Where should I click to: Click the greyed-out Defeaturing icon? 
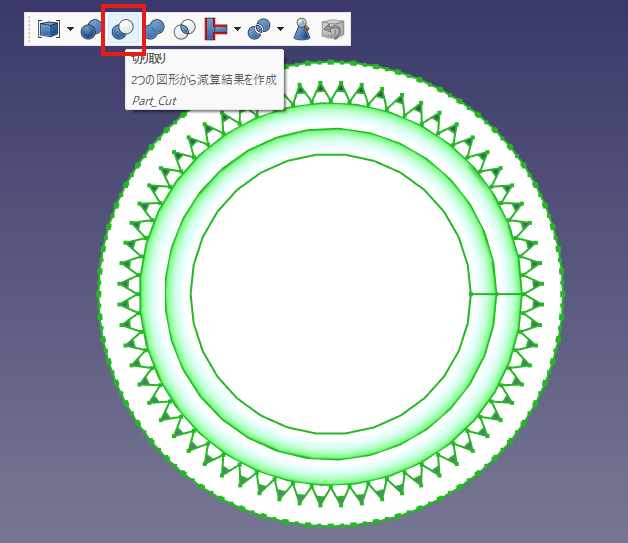coord(333,29)
